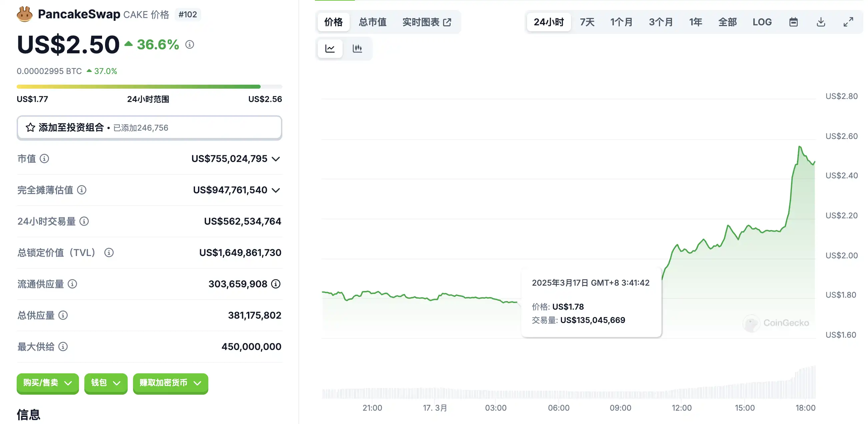
Task: Select the 24小时 time range
Action: 549,22
